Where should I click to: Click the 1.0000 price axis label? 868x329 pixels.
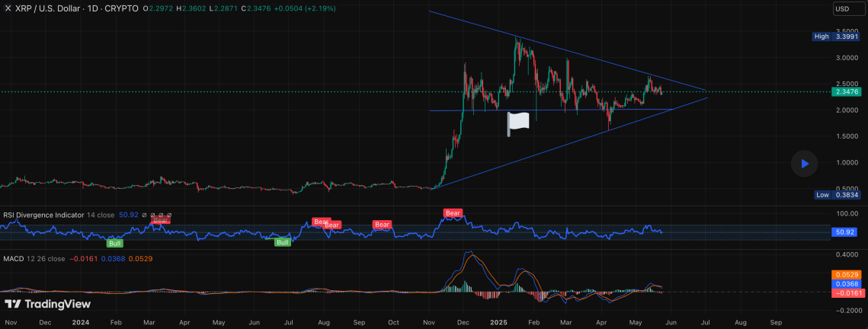click(847, 162)
